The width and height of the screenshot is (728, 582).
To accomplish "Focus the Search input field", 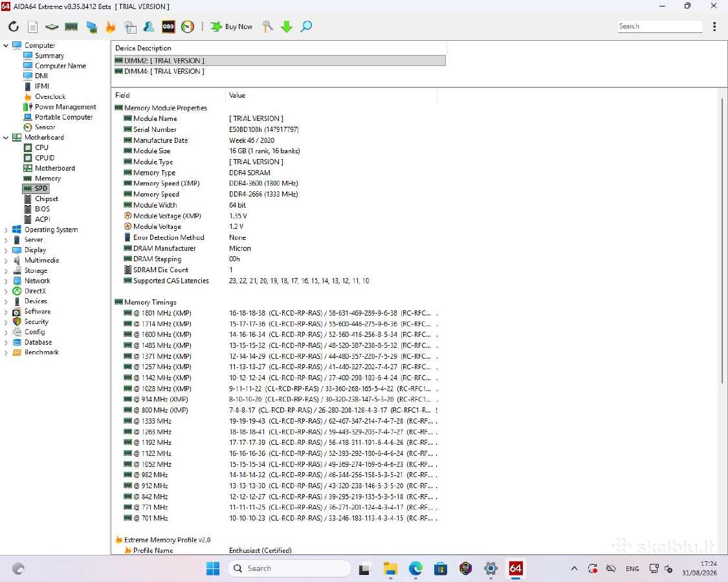I will [x=660, y=27].
